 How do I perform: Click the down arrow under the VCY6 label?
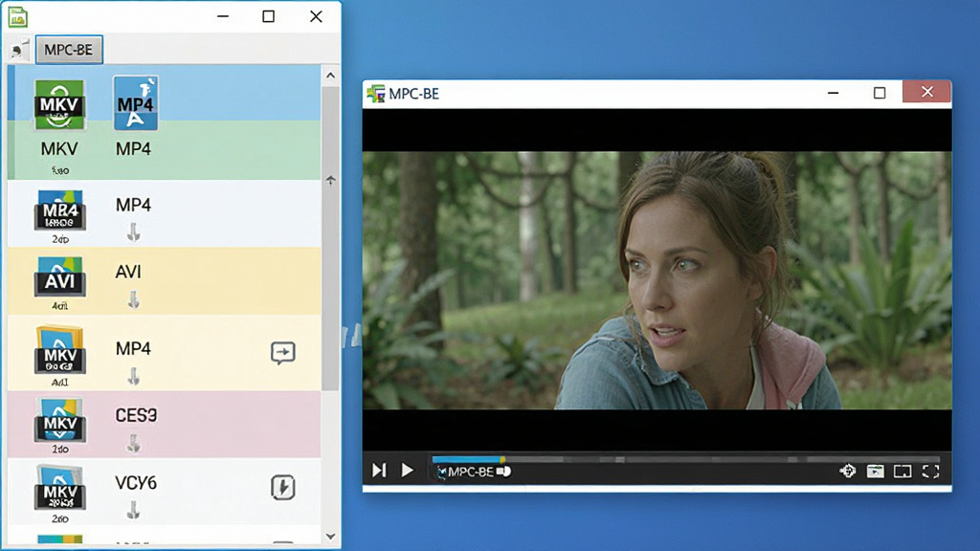133,511
